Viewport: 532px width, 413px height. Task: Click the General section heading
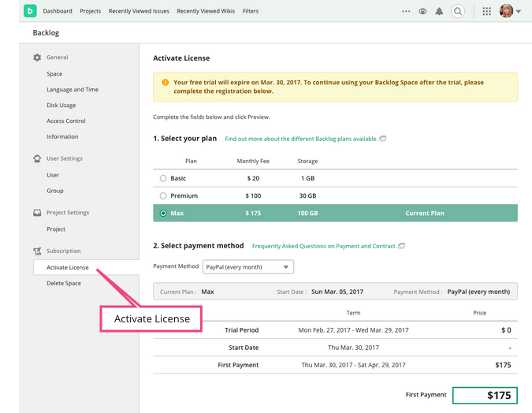[57, 57]
